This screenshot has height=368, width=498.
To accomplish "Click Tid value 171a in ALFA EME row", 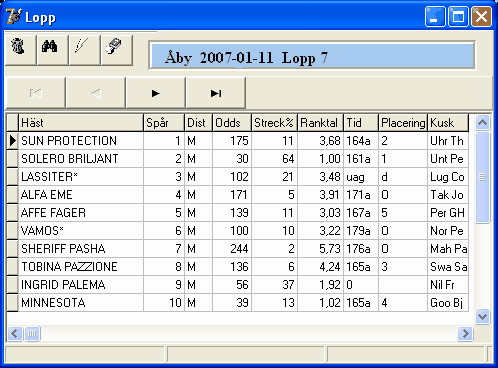I will (361, 195).
